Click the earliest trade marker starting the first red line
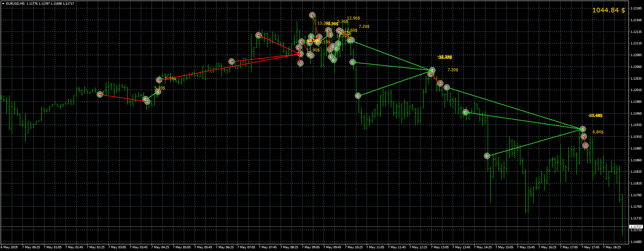644x251 pixels. tap(100, 94)
